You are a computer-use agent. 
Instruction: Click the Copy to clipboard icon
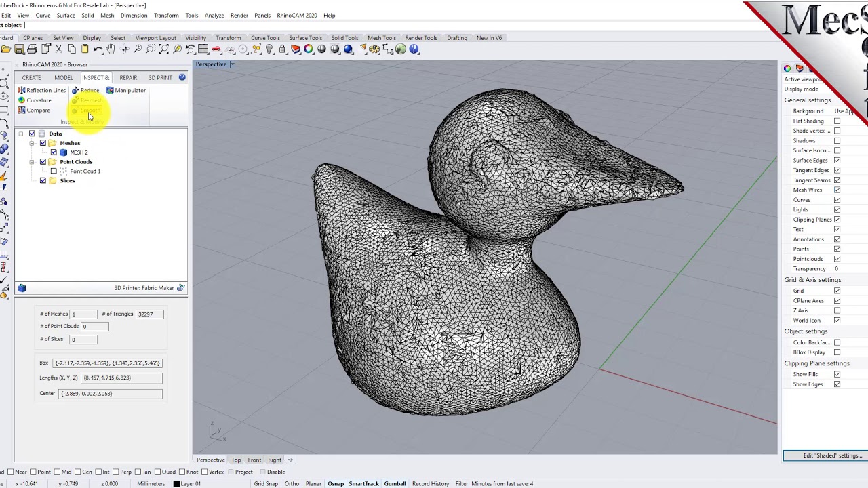tap(72, 49)
